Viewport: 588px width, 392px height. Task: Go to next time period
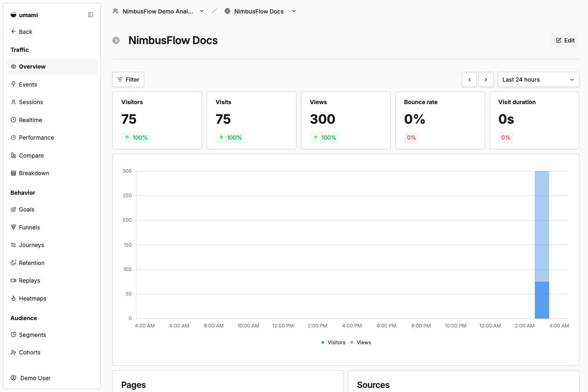(486, 80)
